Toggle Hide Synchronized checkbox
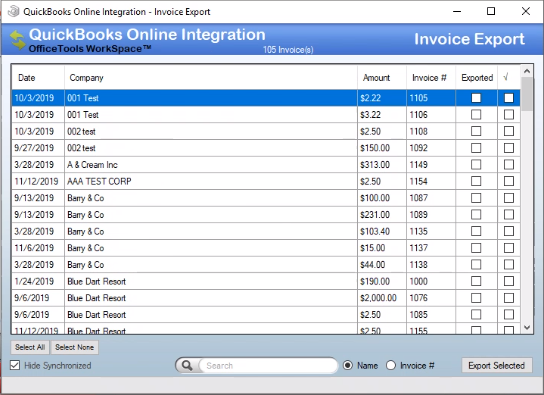 pos(15,365)
